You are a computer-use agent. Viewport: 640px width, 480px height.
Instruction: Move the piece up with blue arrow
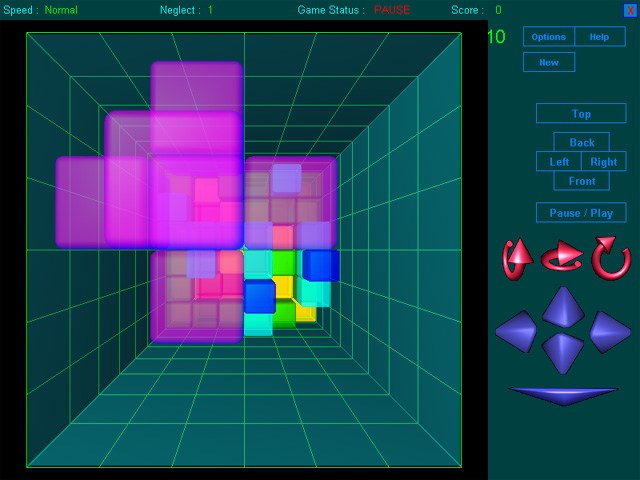pos(563,306)
